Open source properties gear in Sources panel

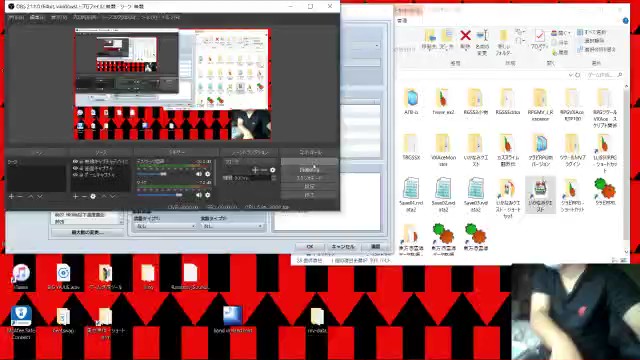93,196
